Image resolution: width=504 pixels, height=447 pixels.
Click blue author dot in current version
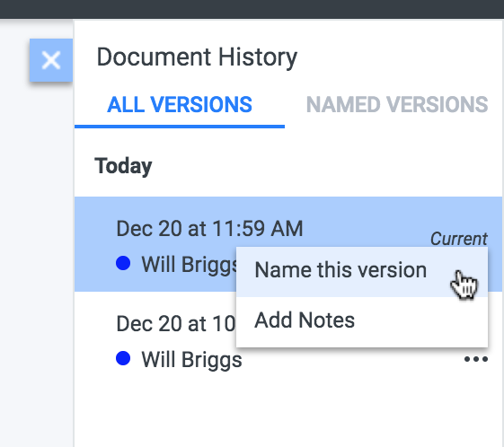pyautogui.click(x=123, y=263)
